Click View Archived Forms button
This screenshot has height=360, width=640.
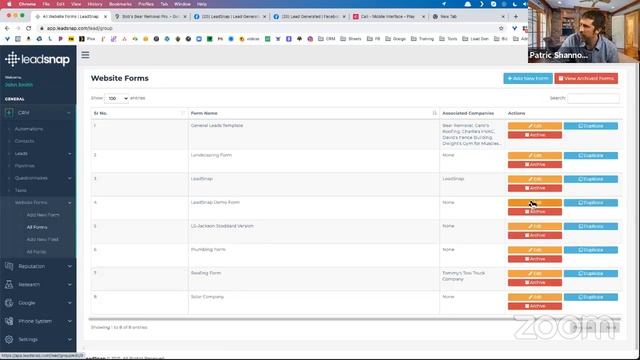[x=586, y=78]
